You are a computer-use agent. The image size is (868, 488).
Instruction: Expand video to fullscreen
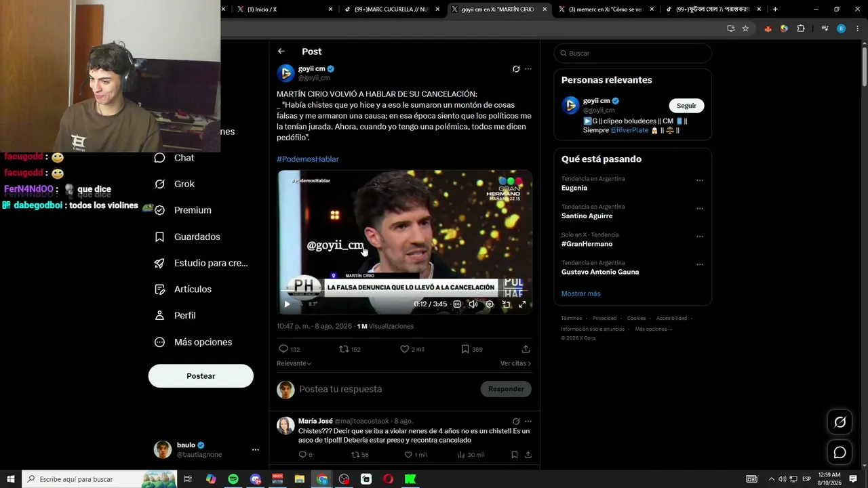point(522,304)
